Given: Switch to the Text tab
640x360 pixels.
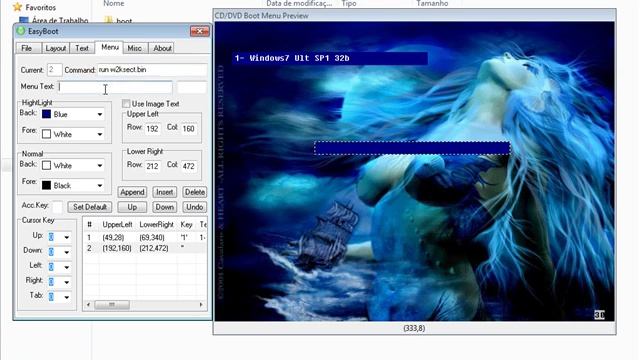Looking at the screenshot, I should coord(82,48).
